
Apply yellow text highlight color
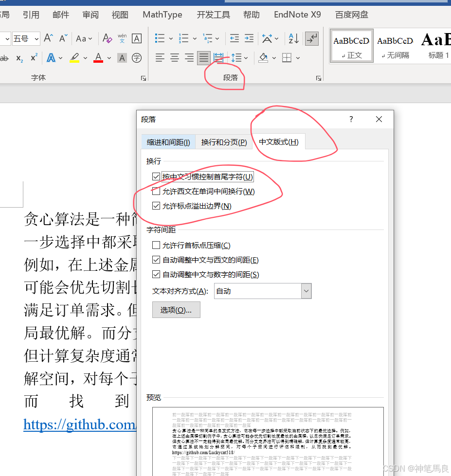click(x=75, y=58)
